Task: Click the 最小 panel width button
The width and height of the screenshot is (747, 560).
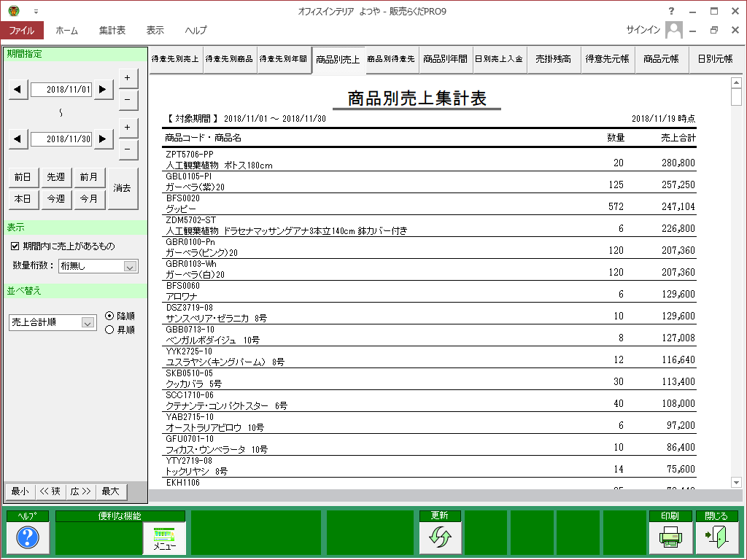Action: (x=20, y=491)
